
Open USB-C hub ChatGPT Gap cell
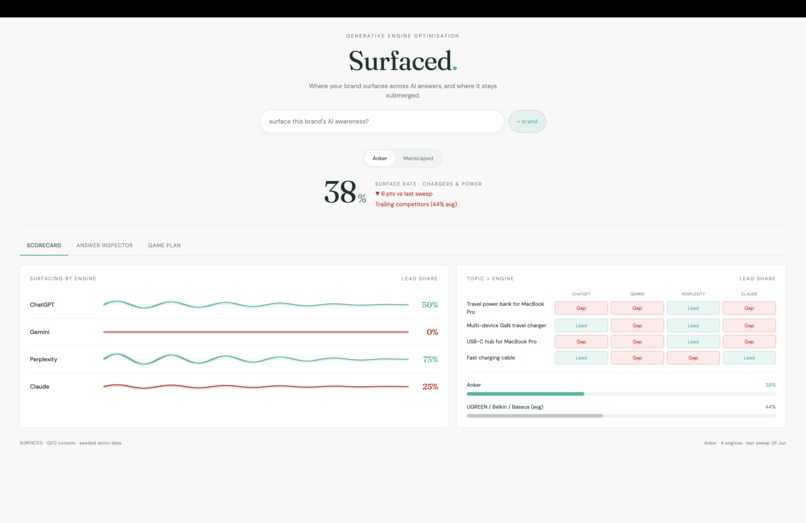[x=581, y=341]
